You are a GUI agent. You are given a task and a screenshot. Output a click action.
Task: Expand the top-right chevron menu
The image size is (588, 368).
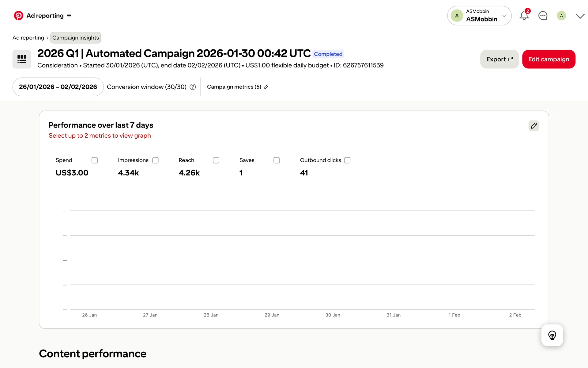pos(580,16)
